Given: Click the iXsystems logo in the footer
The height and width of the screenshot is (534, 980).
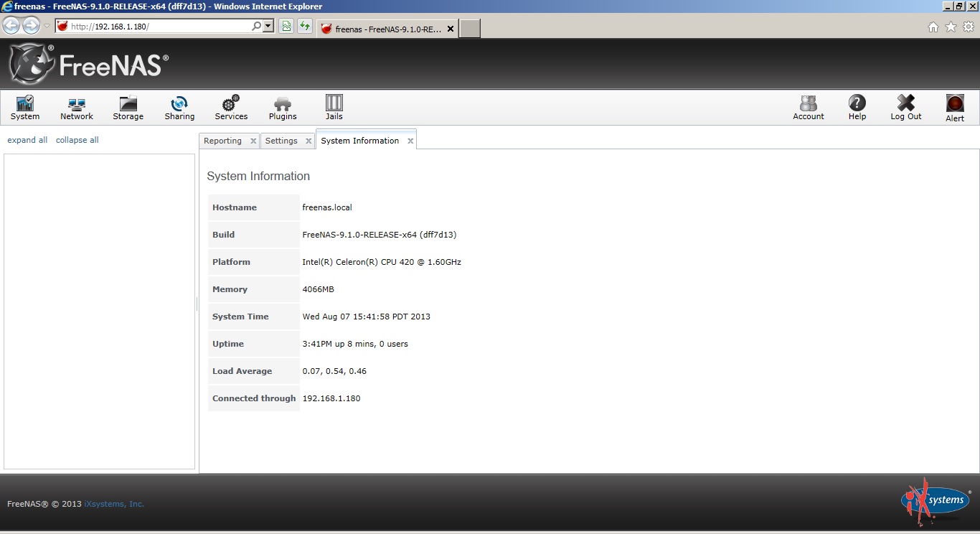Looking at the screenshot, I should click(x=936, y=502).
